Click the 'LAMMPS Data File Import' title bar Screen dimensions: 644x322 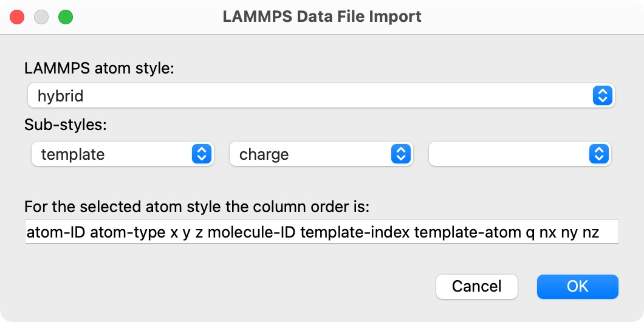coord(322,16)
